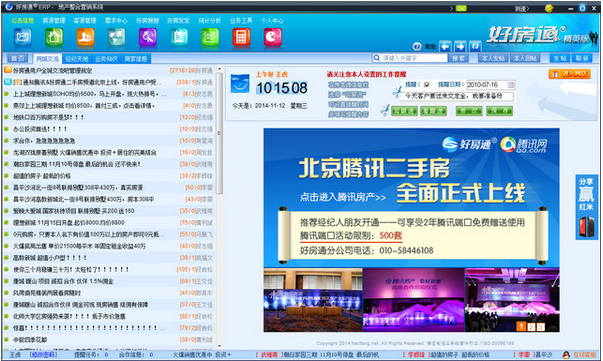Click the post list scrollbar up arrow
This screenshot has height=361, width=603.
coord(219,69)
